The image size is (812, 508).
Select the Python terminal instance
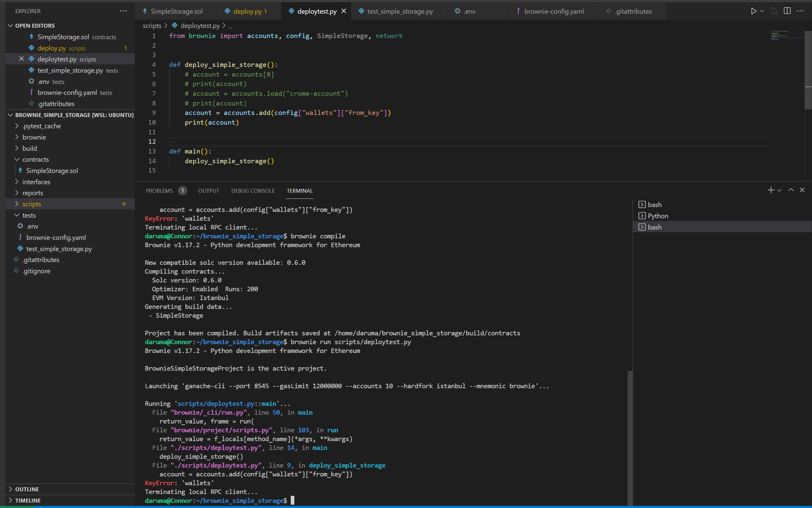click(x=657, y=216)
